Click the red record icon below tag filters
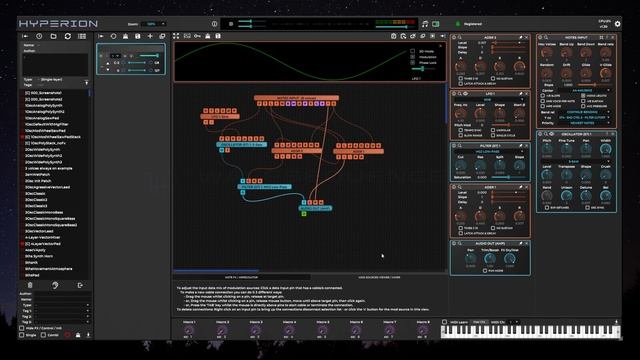The width and height of the screenshot is (640, 360). pyautogui.click(x=67, y=335)
